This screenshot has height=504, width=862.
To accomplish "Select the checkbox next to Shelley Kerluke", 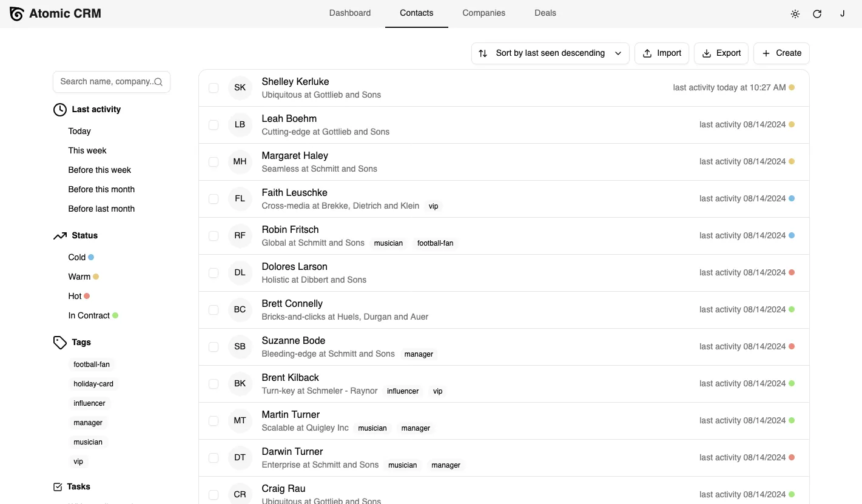I will click(214, 87).
